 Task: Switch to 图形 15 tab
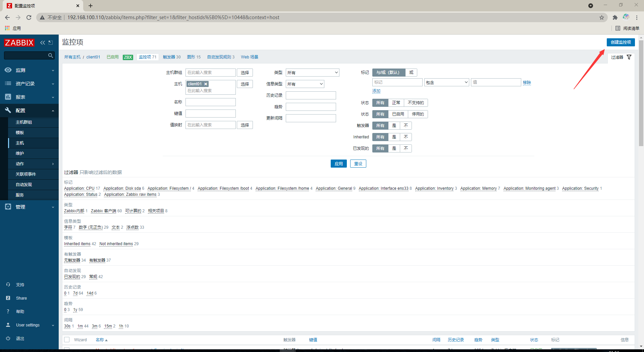tap(194, 57)
